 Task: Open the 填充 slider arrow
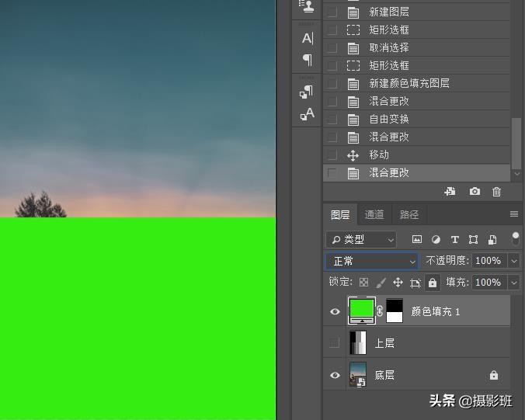[x=514, y=283]
